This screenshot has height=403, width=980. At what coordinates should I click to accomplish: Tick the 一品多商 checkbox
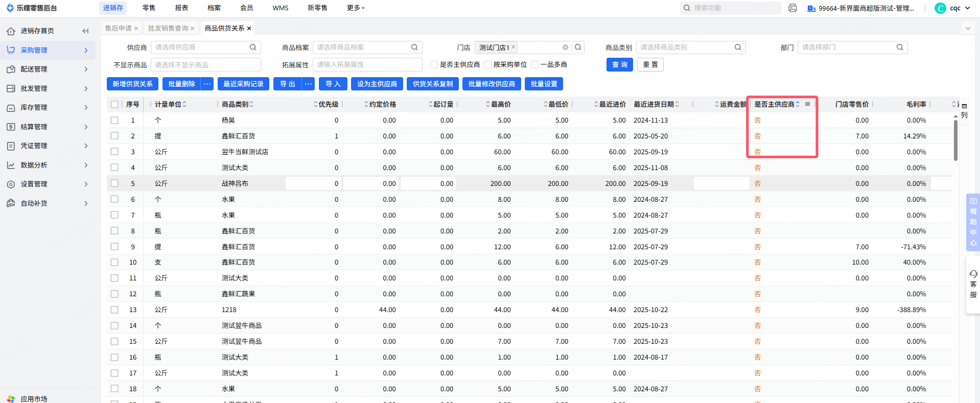coord(534,65)
